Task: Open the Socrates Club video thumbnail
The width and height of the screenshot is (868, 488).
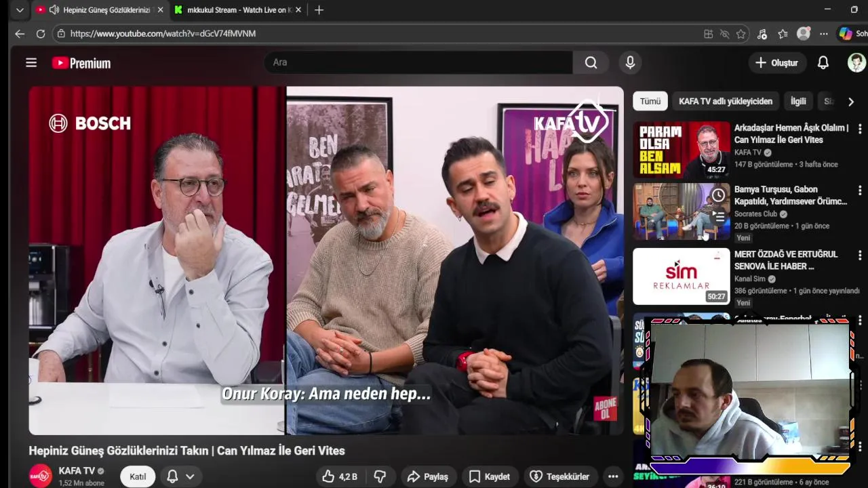Action: click(x=682, y=211)
